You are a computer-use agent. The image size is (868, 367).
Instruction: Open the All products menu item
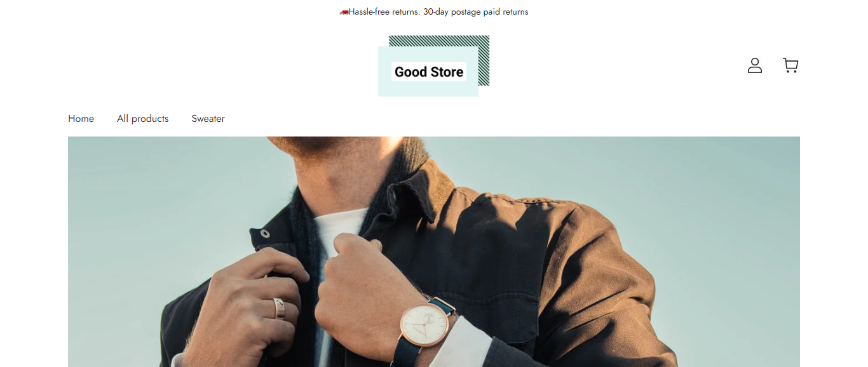pyautogui.click(x=143, y=119)
